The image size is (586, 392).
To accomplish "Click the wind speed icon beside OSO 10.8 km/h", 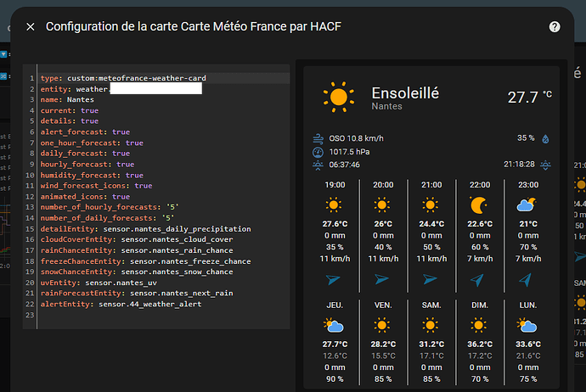I will (318, 139).
